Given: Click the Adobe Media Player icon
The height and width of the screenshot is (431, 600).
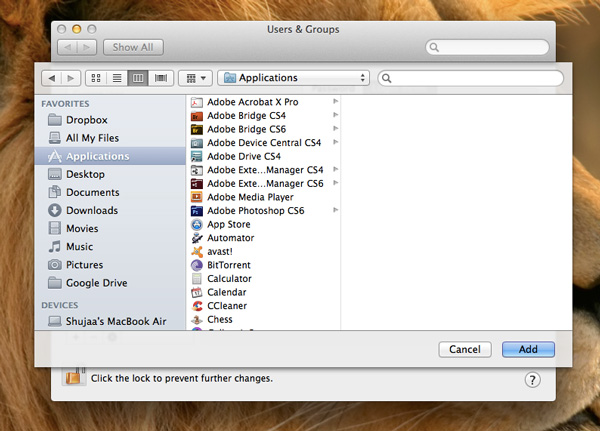Looking at the screenshot, I should 197,198.
